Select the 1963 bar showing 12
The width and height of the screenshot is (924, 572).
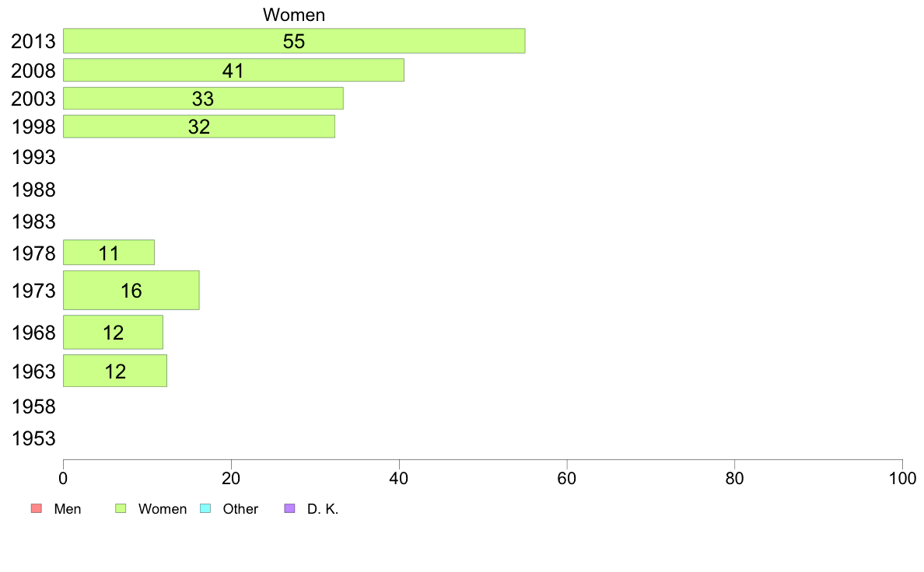(x=115, y=371)
